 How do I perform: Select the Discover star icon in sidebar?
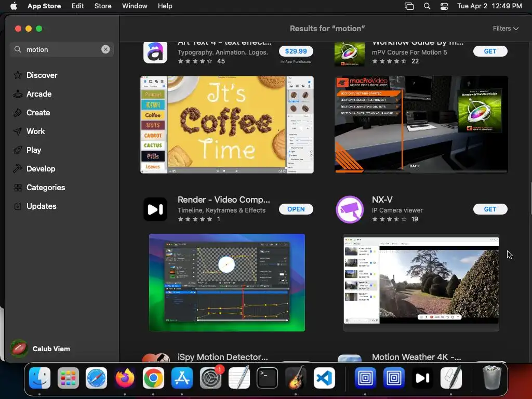[18, 75]
